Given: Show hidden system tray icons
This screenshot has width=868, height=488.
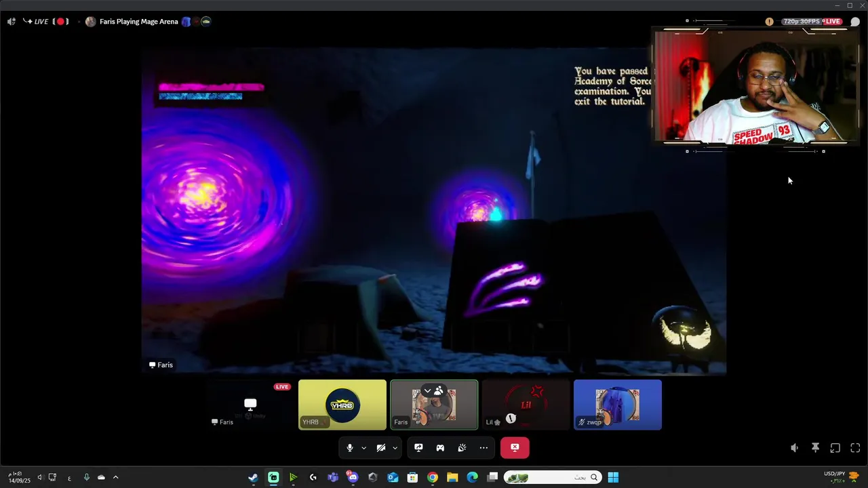Looking at the screenshot, I should click(115, 477).
